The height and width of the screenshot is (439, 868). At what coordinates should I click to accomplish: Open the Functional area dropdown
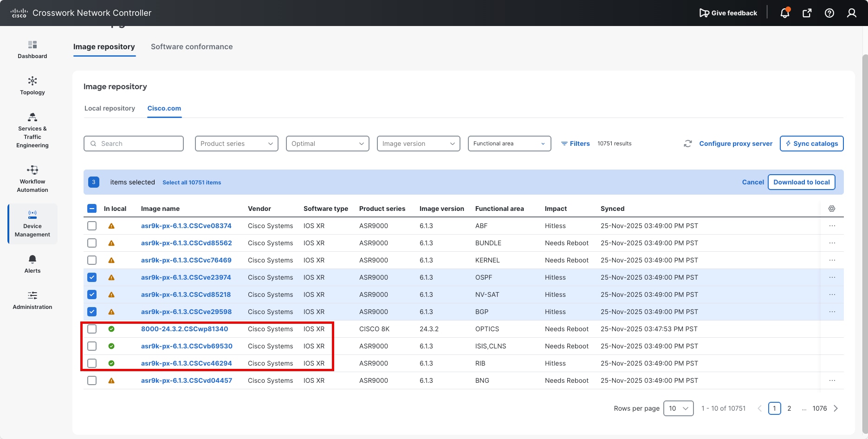pyautogui.click(x=509, y=144)
